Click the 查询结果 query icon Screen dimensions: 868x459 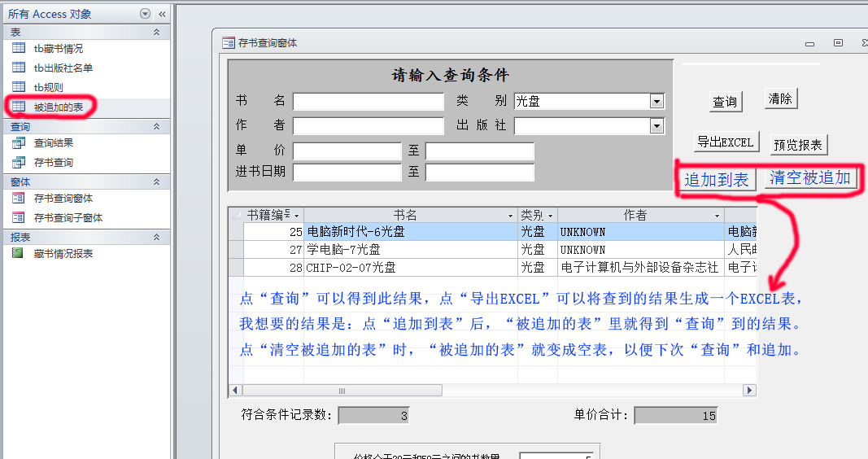pyautogui.click(x=19, y=143)
